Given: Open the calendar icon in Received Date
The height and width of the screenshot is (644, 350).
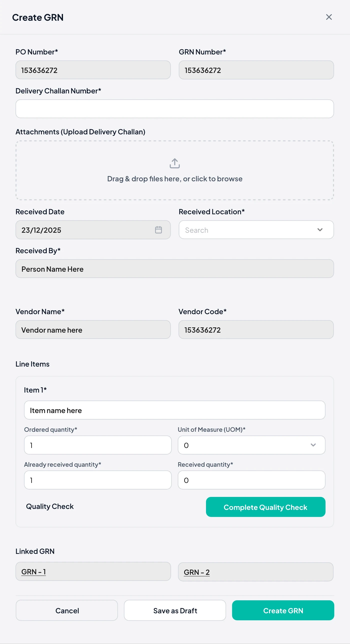Looking at the screenshot, I should pos(158,230).
